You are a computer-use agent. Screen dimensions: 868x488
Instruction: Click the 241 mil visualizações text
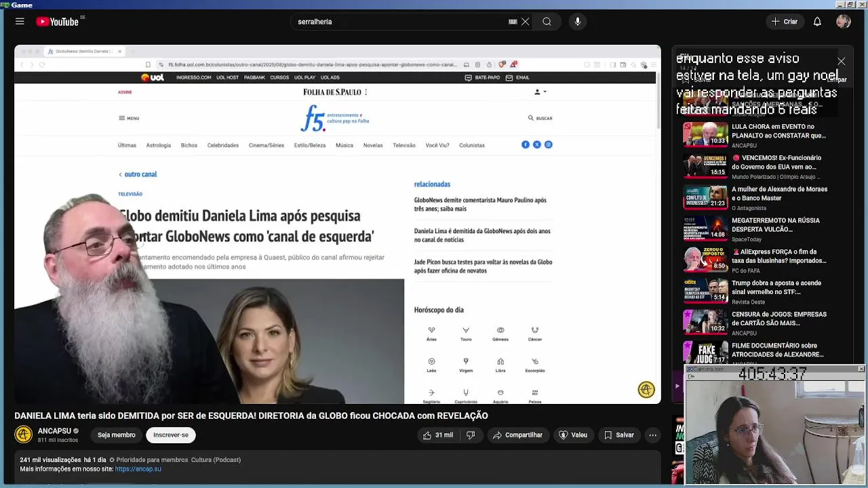(x=50, y=460)
